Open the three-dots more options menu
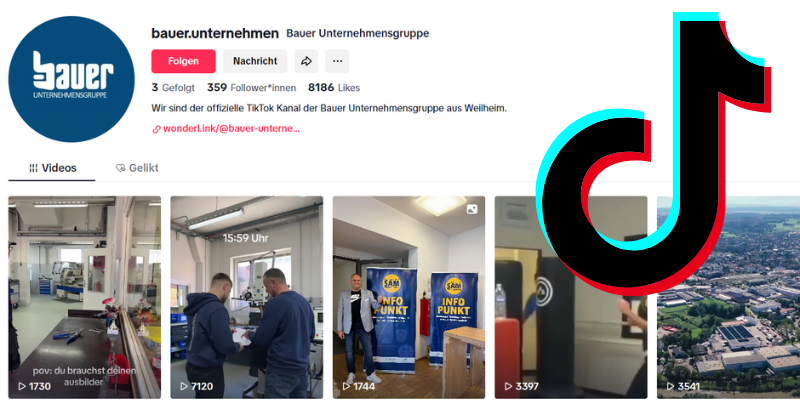 (337, 61)
